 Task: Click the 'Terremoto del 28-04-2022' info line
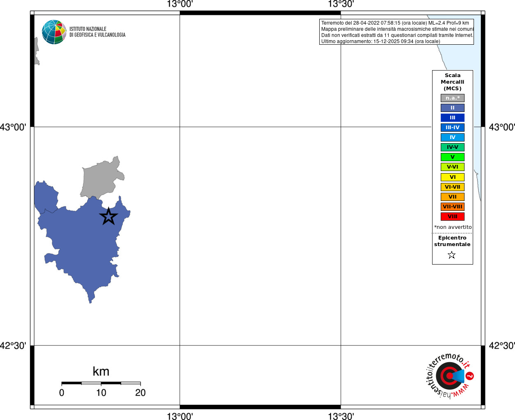395,23
